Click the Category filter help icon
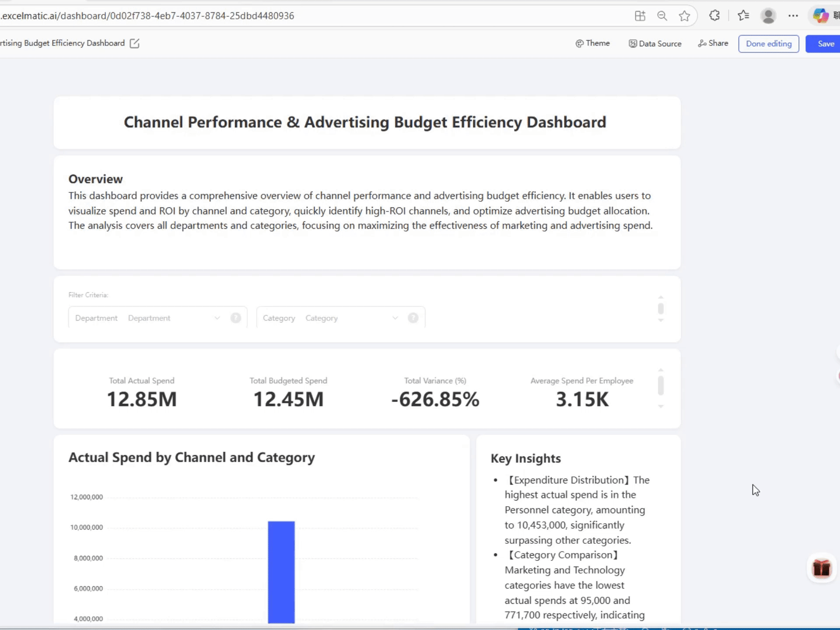The width and height of the screenshot is (840, 630). 413,318
